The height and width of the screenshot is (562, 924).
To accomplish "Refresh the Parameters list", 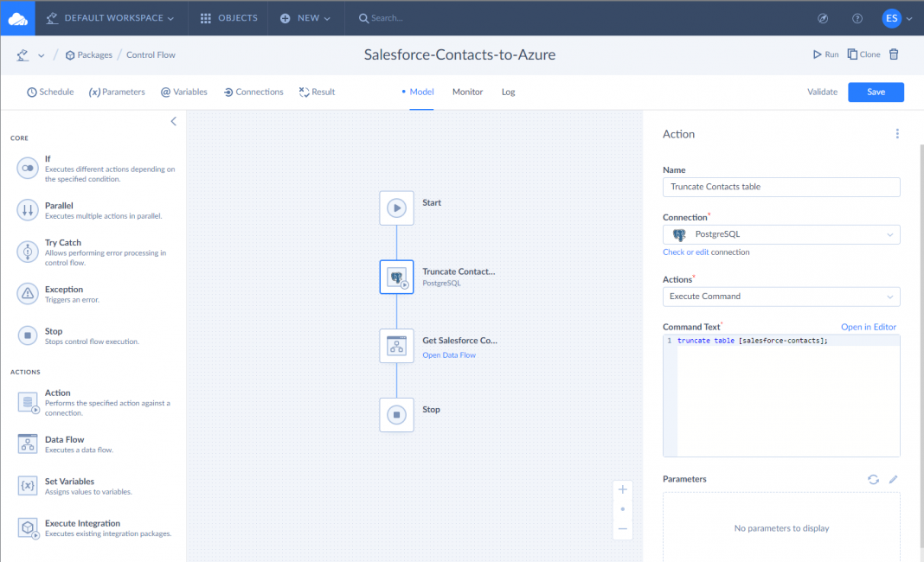I will click(873, 479).
